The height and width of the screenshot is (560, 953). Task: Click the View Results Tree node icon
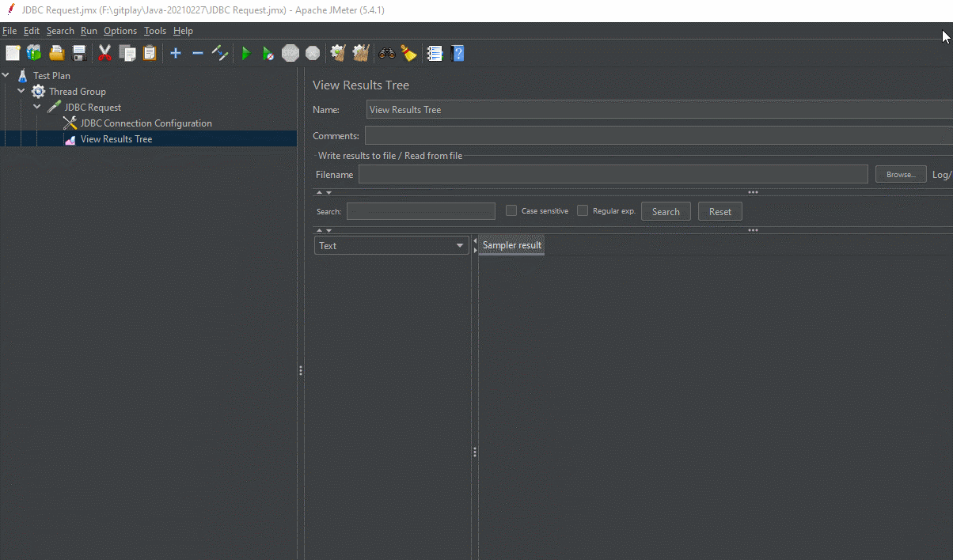[70, 139]
